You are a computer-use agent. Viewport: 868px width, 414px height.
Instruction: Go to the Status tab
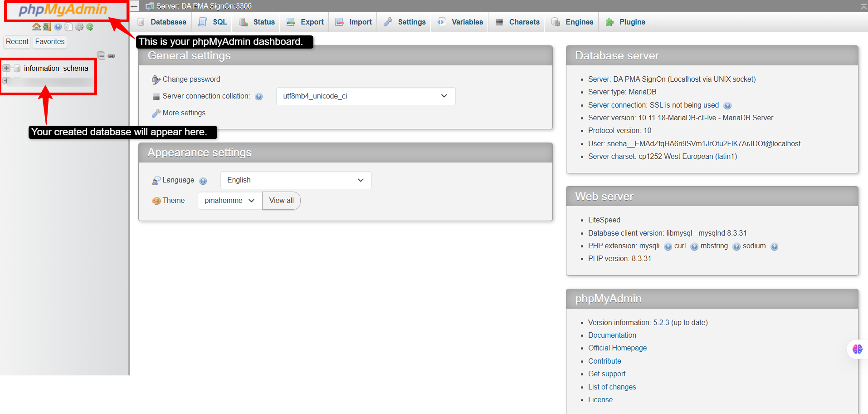click(x=257, y=22)
